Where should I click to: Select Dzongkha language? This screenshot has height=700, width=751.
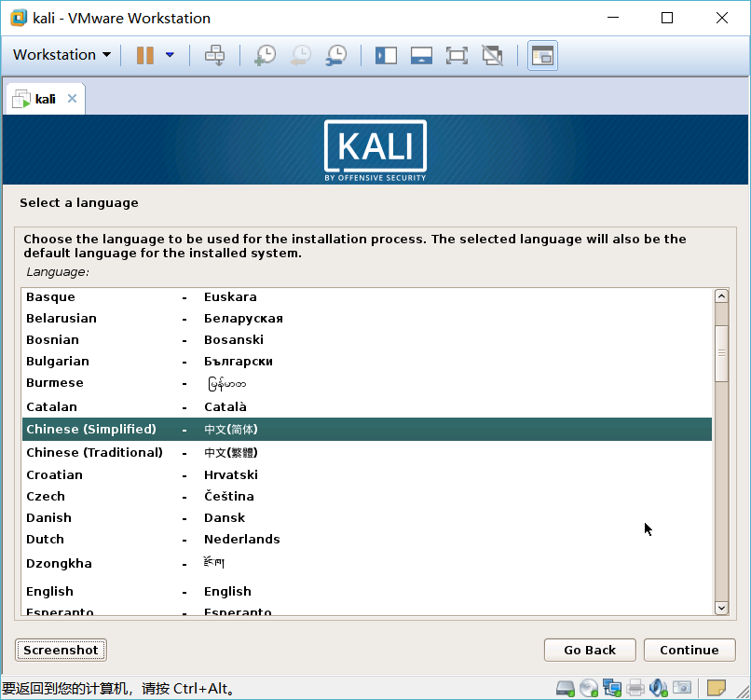point(366,564)
